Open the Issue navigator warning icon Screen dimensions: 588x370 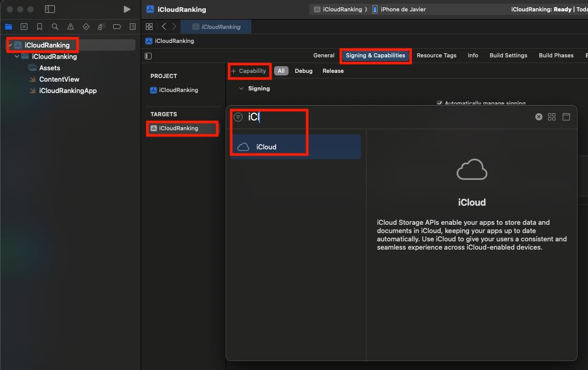click(70, 27)
